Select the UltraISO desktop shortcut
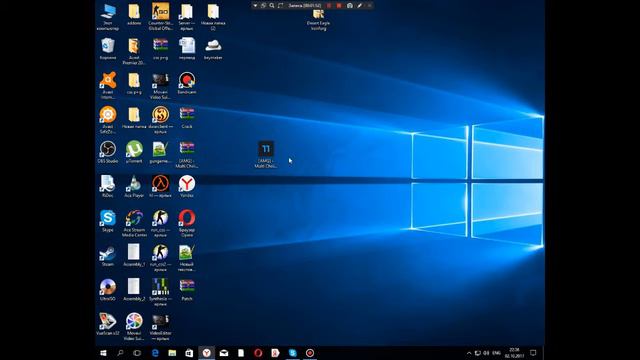The width and height of the screenshot is (640, 360). [108, 290]
